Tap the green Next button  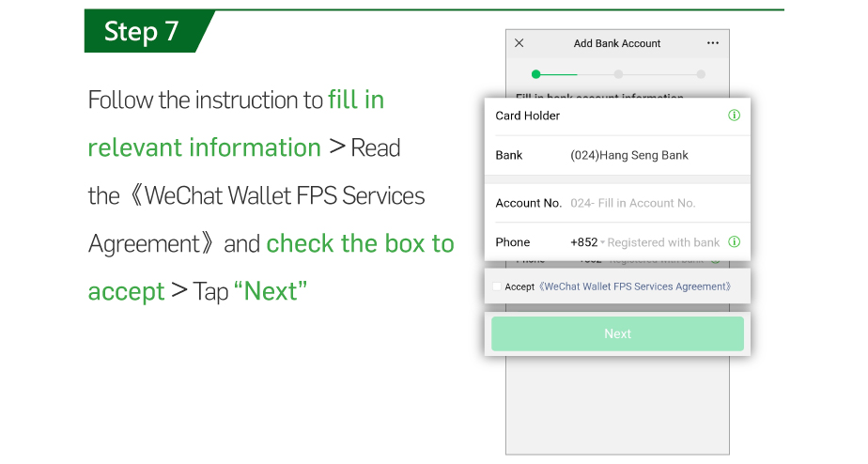[x=617, y=333]
